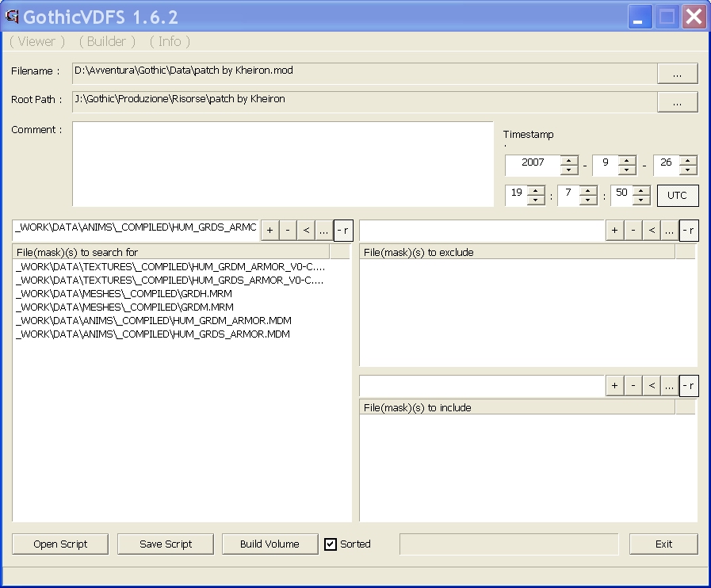Click < button of search-for list

pos(306,231)
